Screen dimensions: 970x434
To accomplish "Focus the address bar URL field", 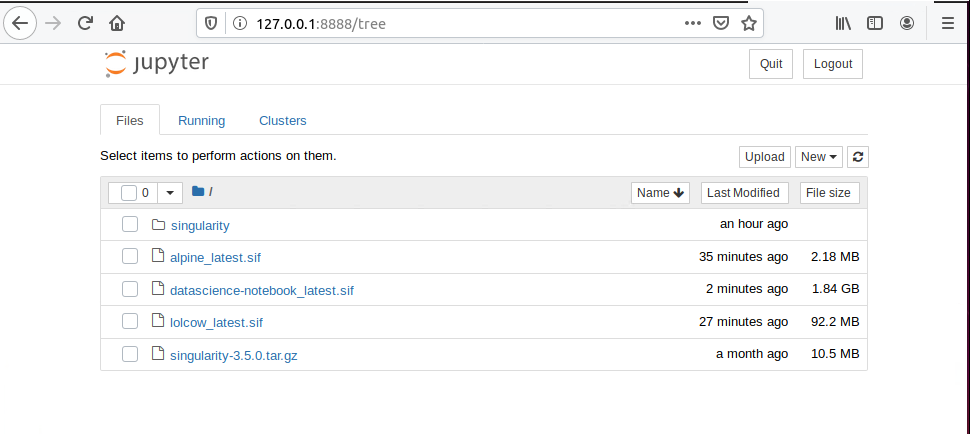I will coord(464,23).
